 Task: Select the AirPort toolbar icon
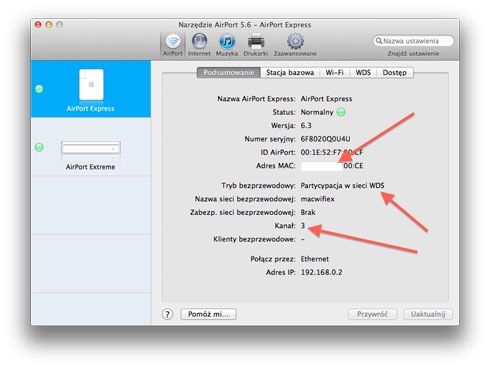click(x=173, y=45)
